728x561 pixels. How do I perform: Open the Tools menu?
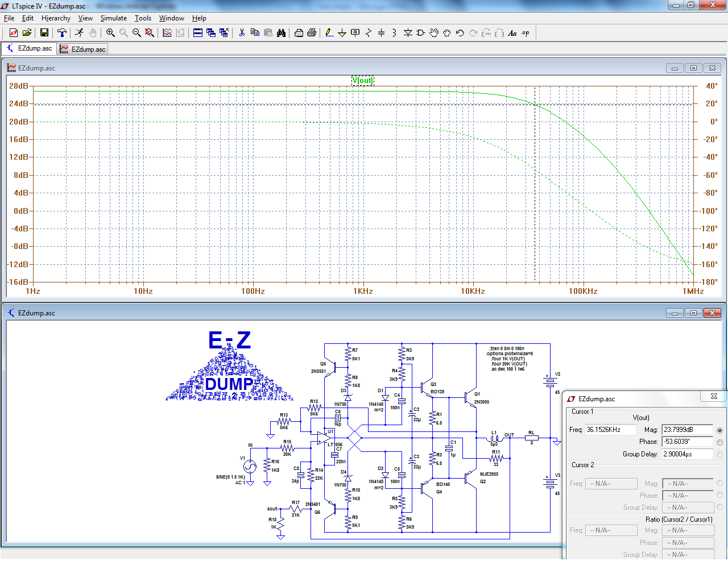point(143,18)
